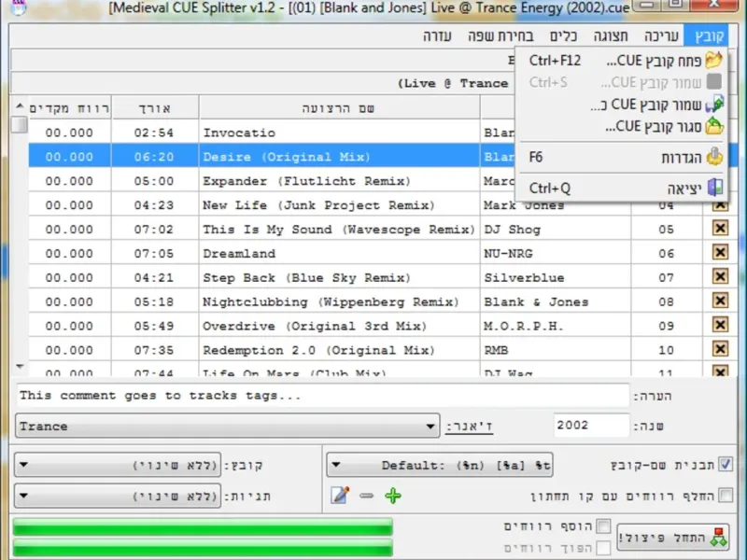Uncheck the X box for track 10
747x560 pixels.
[x=720, y=349]
